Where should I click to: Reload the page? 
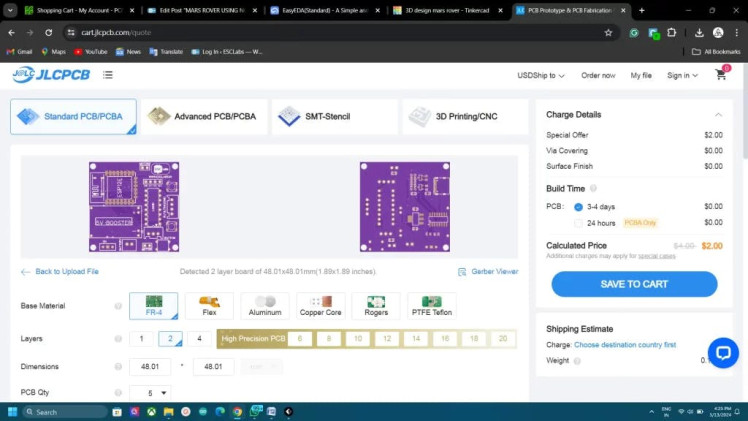click(49, 32)
